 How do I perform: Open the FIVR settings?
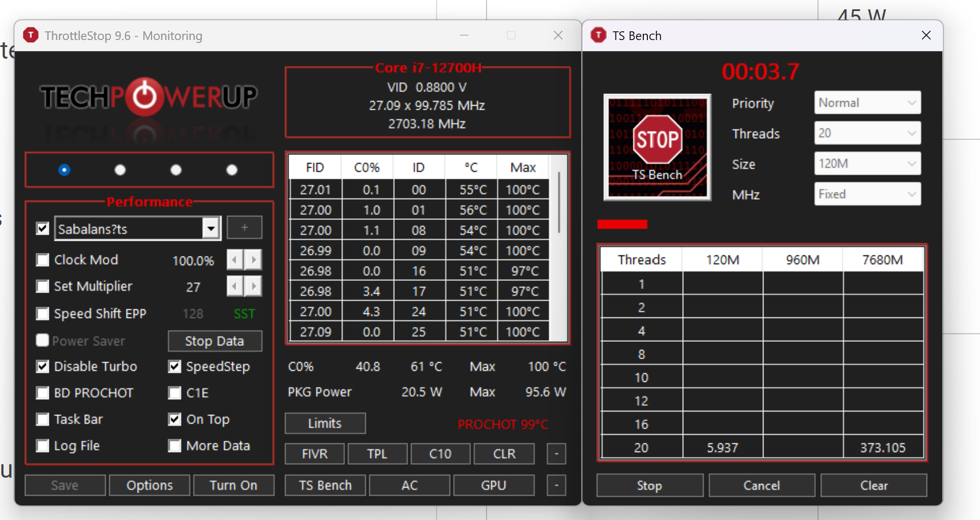pos(315,454)
